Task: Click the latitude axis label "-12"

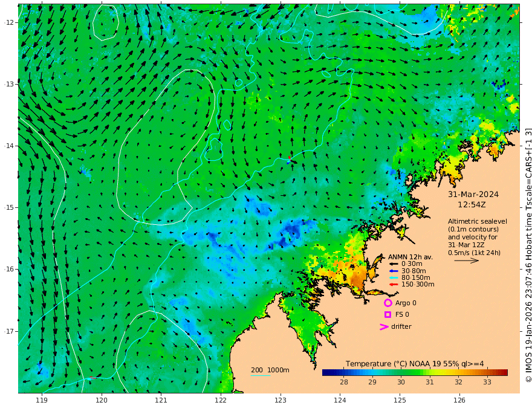Action: (x=8, y=22)
